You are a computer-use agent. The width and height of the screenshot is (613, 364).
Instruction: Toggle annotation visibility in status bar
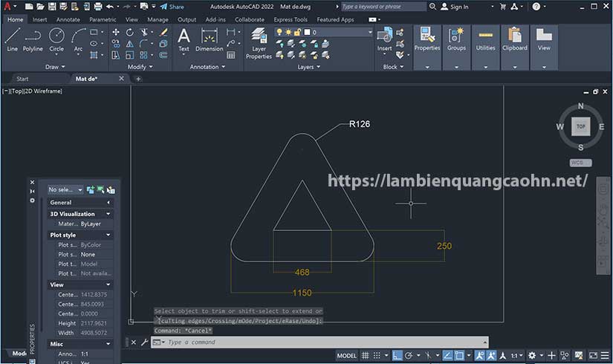click(480, 355)
